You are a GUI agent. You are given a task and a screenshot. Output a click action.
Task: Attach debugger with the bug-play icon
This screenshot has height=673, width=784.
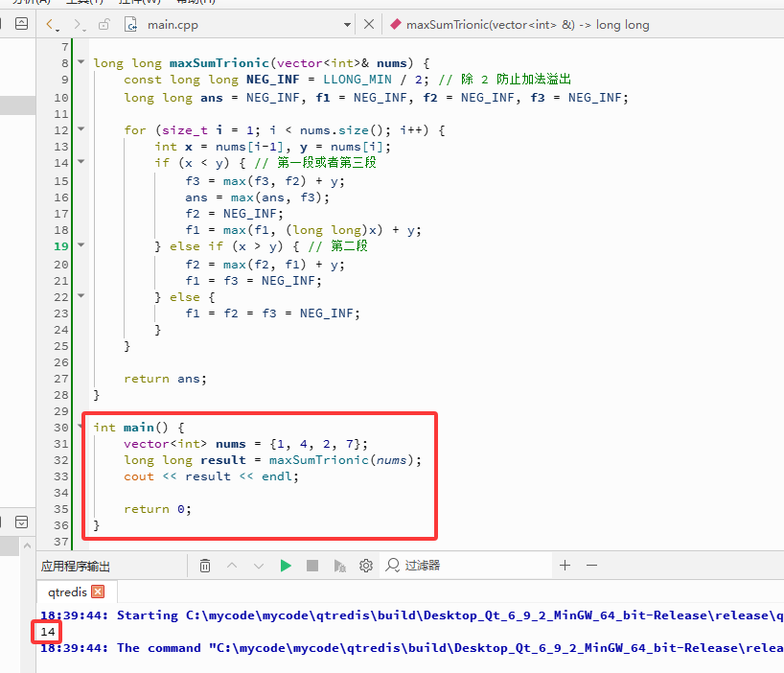click(339, 566)
